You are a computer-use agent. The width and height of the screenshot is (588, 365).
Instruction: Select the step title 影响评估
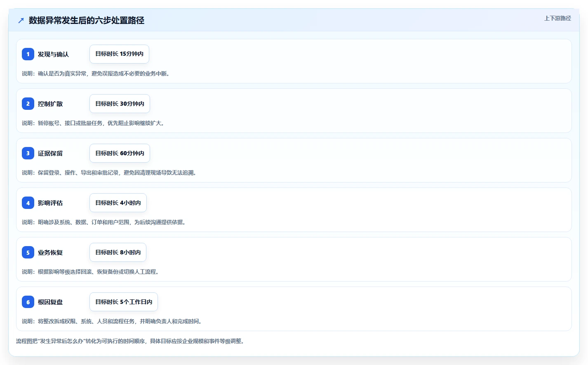50,203
